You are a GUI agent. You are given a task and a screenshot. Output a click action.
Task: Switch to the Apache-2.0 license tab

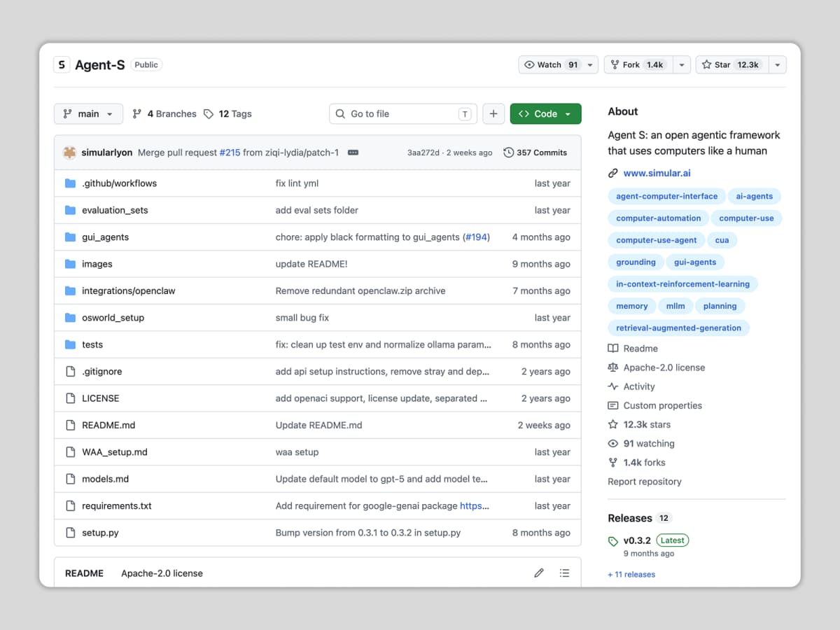162,573
